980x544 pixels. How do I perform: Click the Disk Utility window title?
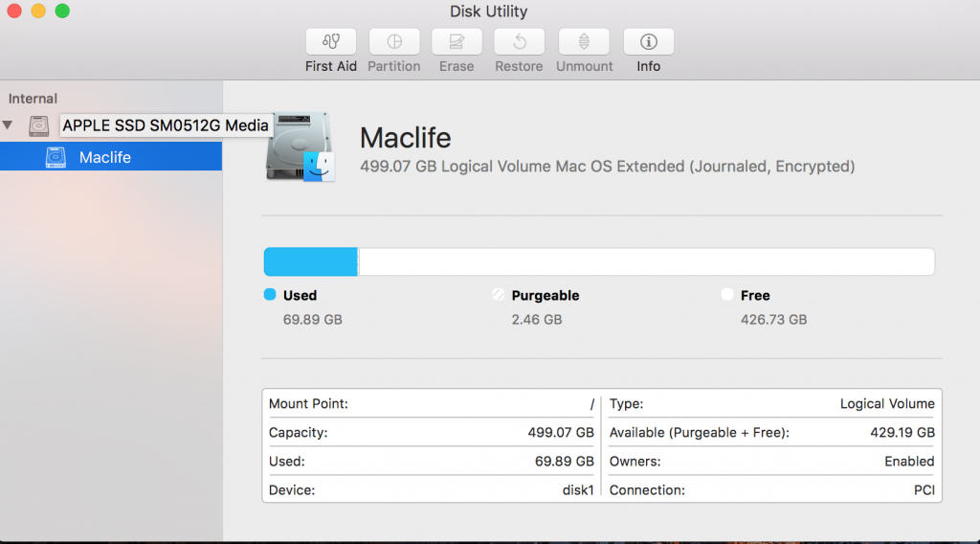coord(489,11)
